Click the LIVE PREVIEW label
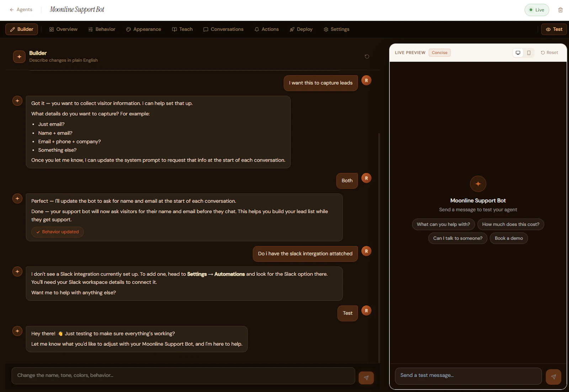 [x=410, y=53]
